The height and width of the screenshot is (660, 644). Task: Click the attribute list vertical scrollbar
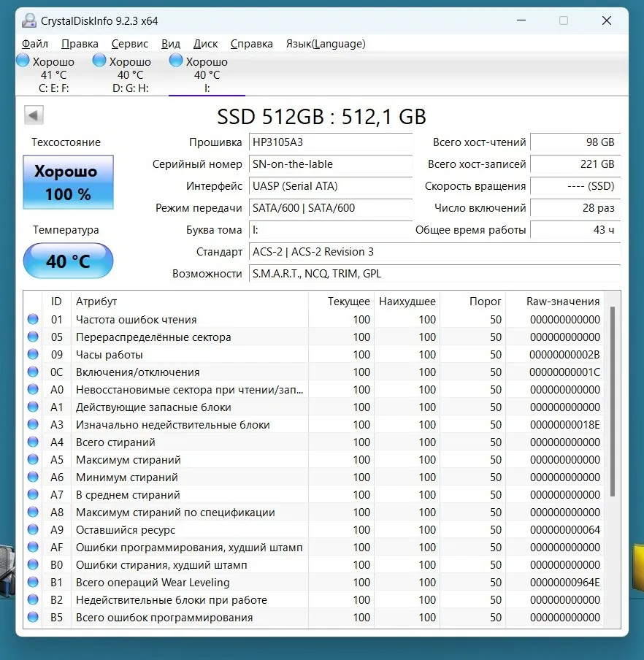613,402
